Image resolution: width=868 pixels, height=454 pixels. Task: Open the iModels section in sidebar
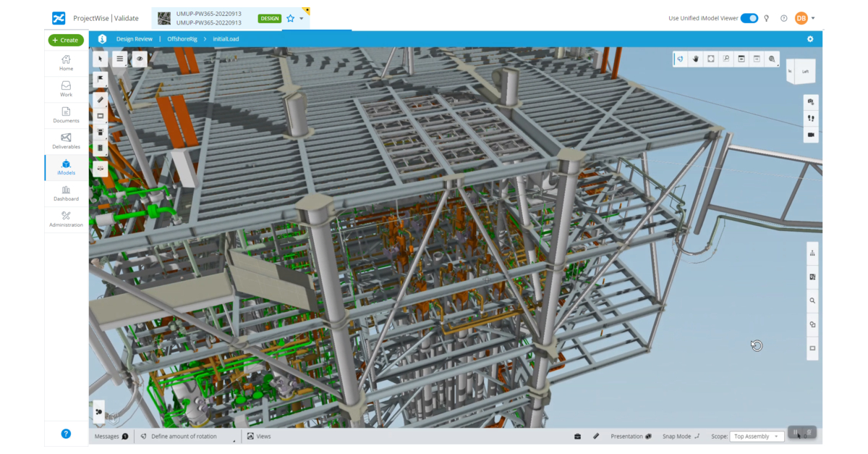coord(66,167)
